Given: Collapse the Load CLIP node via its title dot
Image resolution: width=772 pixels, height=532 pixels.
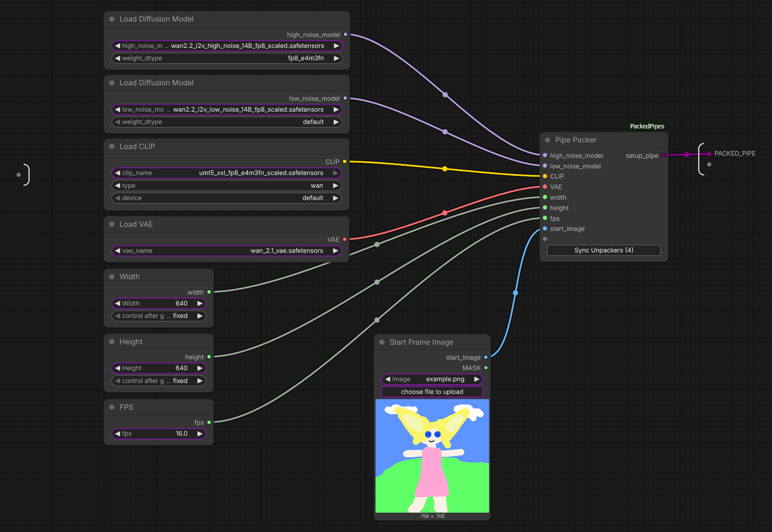Looking at the screenshot, I should (112, 146).
